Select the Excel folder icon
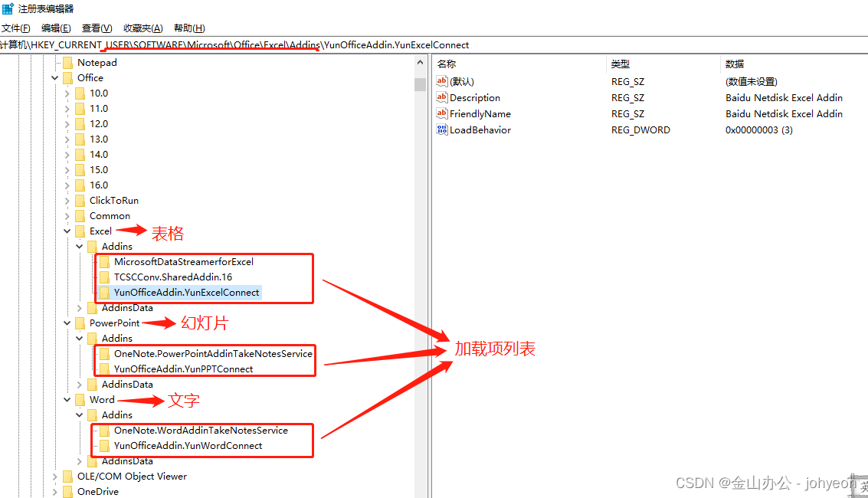Viewport: 868px width, 498px height. coord(80,231)
